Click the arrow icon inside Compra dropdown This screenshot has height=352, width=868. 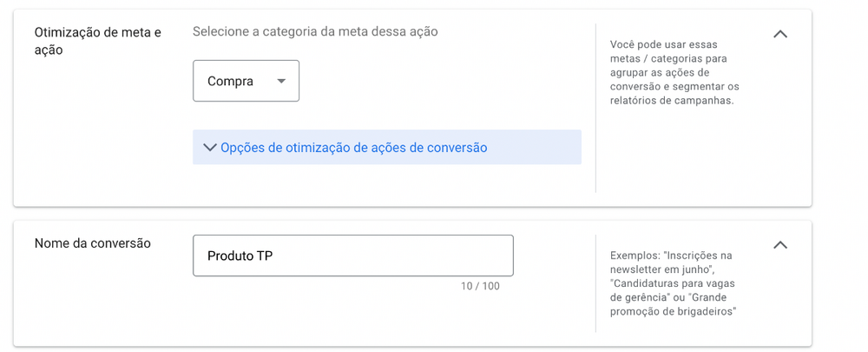[281, 82]
